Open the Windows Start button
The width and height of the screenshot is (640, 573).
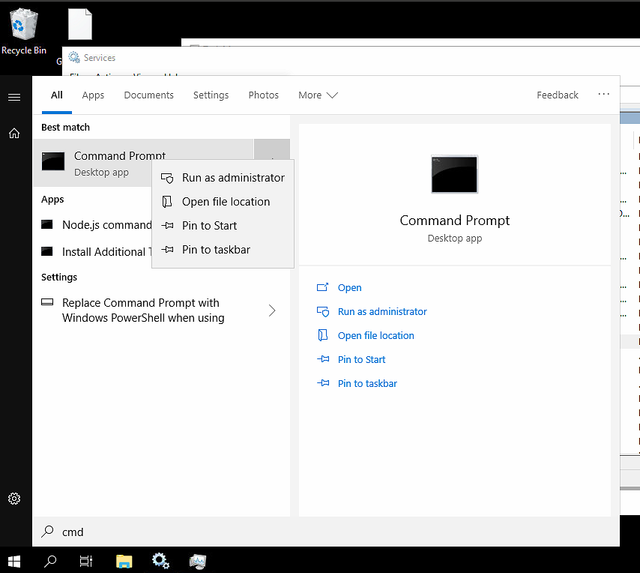tap(14, 562)
